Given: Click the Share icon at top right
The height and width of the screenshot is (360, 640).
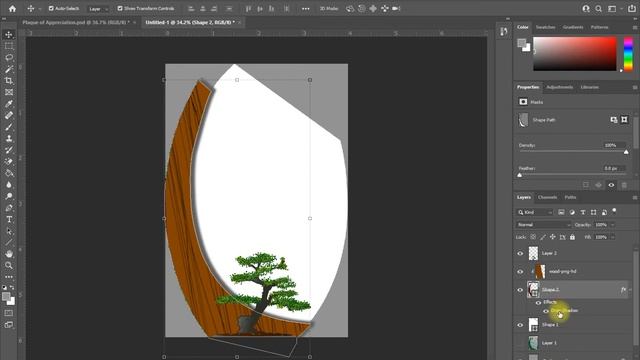Looking at the screenshot, I should (631, 9).
